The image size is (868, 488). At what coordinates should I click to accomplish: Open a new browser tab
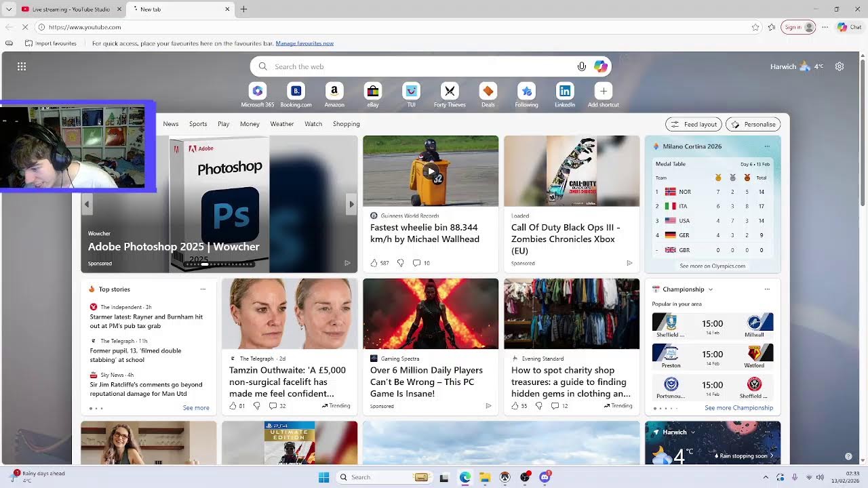(x=243, y=9)
